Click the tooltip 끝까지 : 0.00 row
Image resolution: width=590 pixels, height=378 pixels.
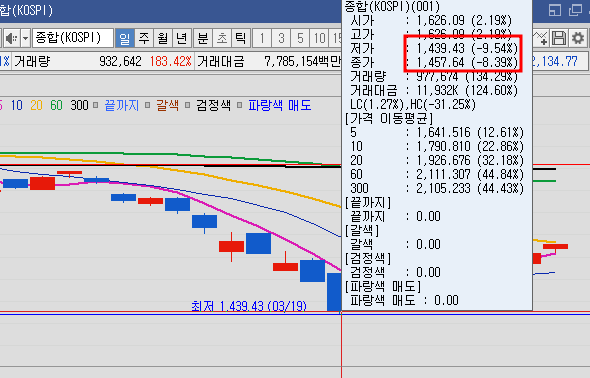[395, 216]
